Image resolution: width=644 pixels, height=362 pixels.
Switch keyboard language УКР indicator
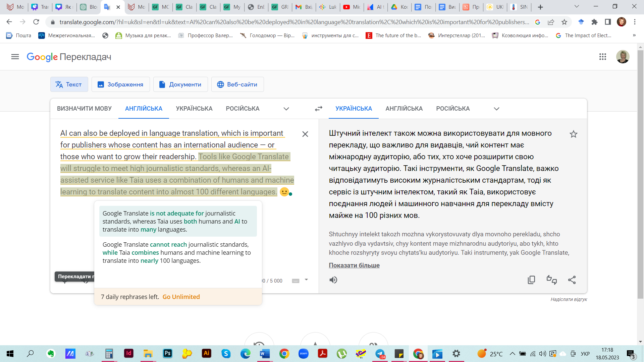[x=585, y=354]
